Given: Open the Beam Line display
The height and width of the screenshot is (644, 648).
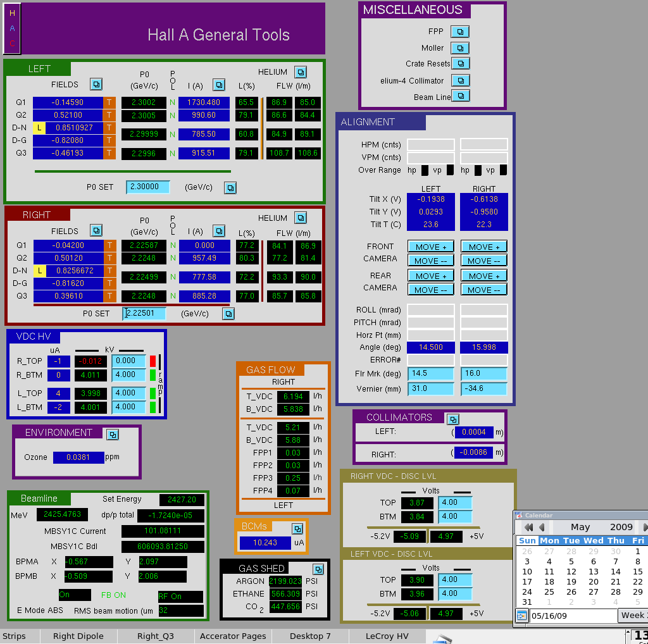Looking at the screenshot, I should (461, 96).
